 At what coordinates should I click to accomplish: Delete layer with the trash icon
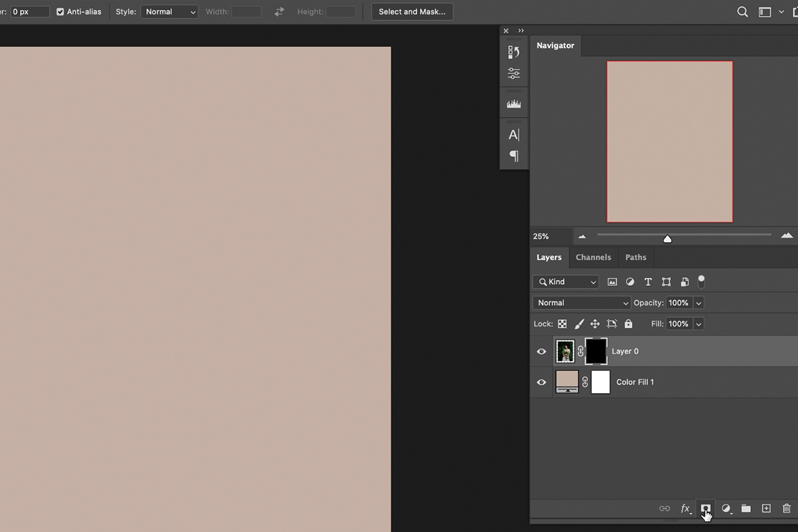coord(785,508)
